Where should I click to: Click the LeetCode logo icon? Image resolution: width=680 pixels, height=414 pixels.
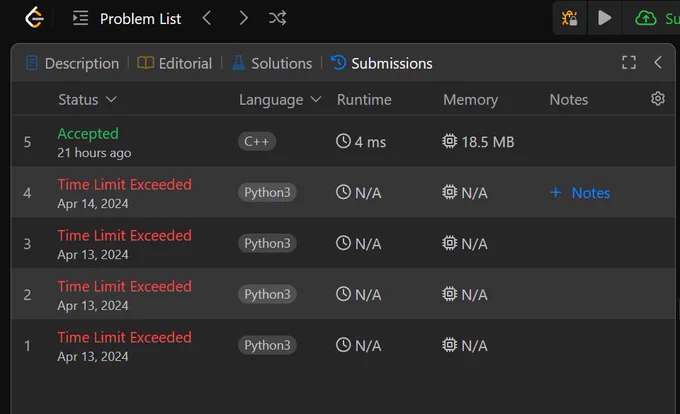pos(34,18)
